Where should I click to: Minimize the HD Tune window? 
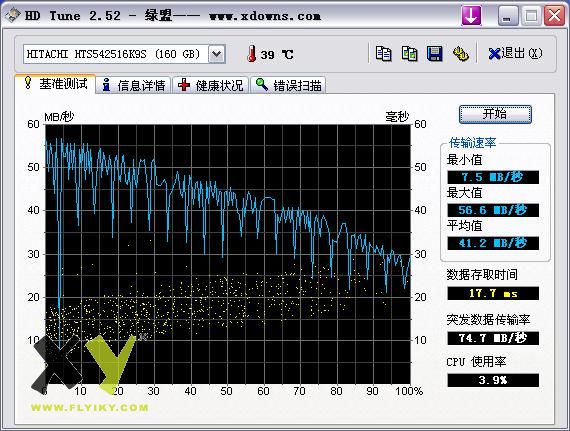(508, 16)
